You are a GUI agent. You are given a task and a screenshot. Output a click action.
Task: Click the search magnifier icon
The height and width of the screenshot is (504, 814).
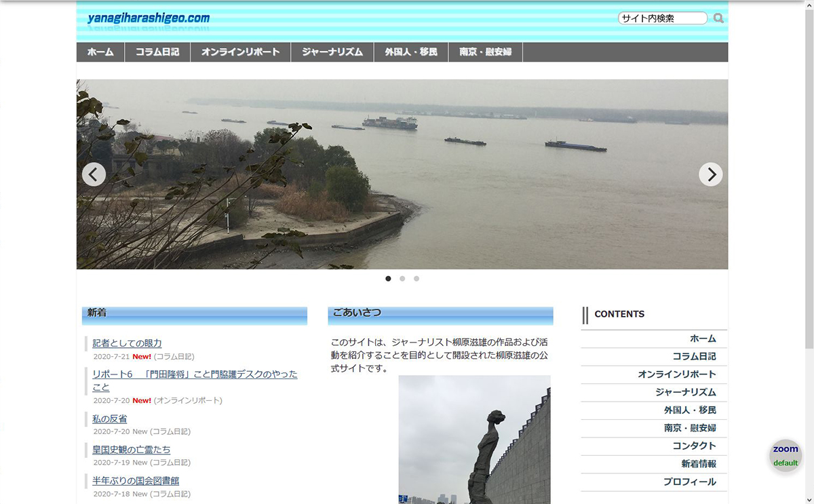[718, 18]
